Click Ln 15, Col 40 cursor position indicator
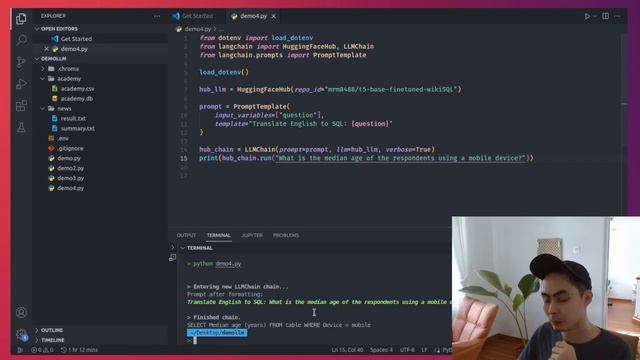 point(347,350)
